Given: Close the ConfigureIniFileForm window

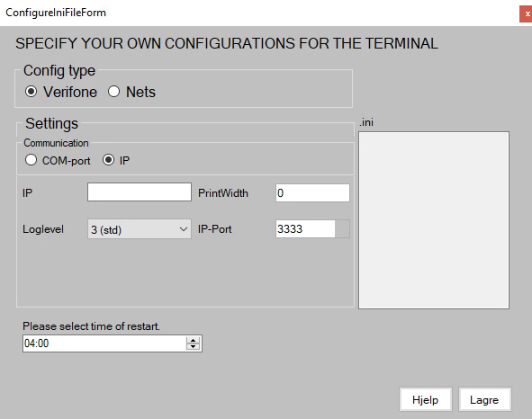Looking at the screenshot, I should [527, 13].
